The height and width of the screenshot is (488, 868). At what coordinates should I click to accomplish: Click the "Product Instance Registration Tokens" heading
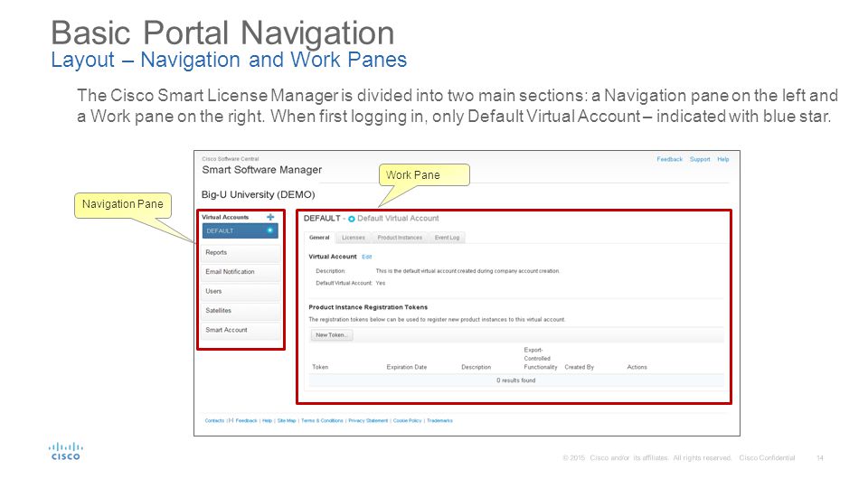pos(368,307)
